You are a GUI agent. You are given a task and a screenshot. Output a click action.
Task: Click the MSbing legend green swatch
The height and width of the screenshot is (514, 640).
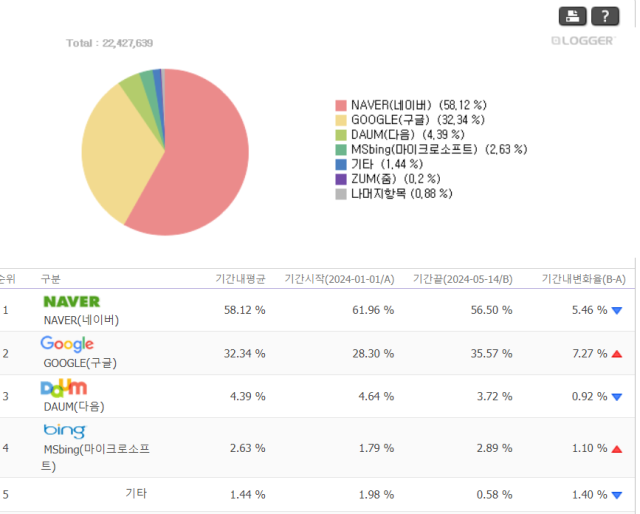point(341,149)
